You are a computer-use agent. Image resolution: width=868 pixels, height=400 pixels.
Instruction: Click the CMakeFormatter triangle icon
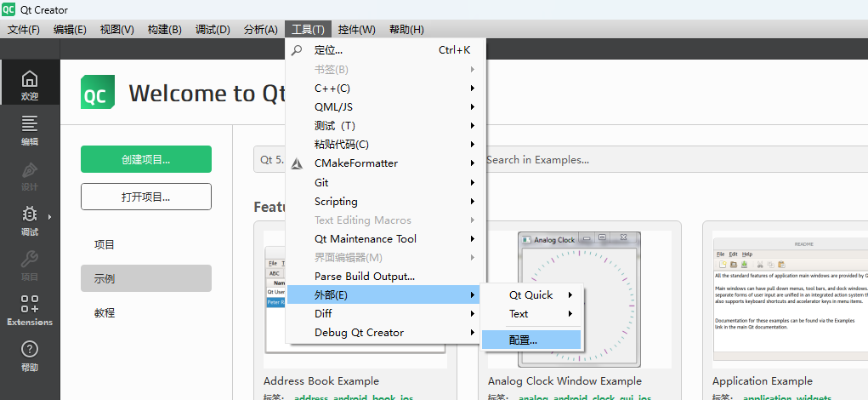pyautogui.click(x=298, y=163)
